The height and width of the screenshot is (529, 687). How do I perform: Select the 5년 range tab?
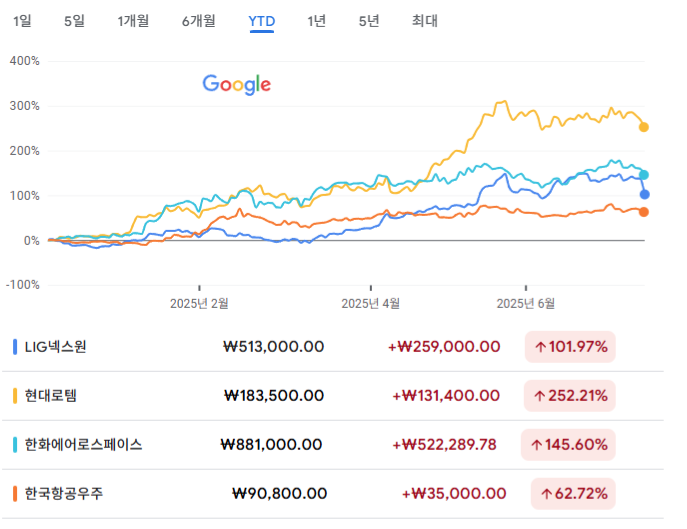coord(368,21)
